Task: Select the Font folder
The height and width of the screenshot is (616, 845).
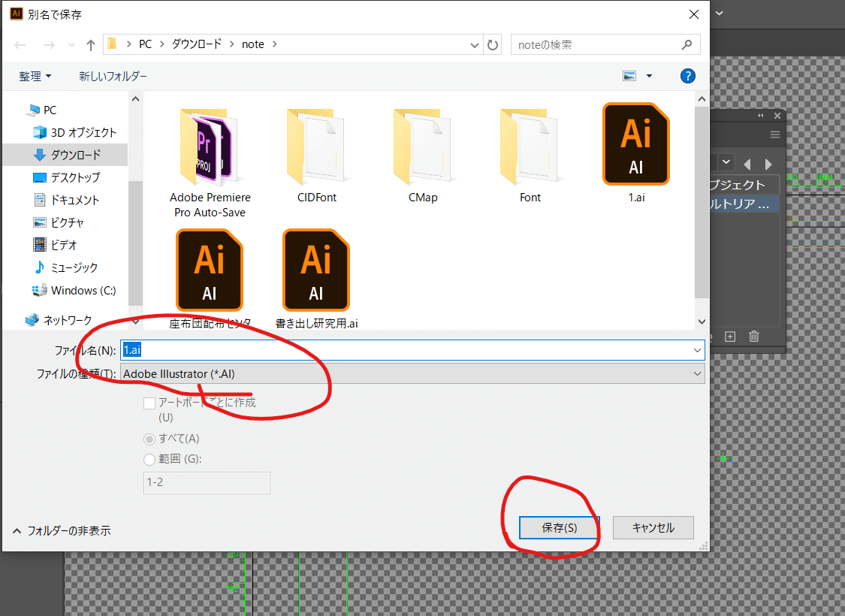Action: [530, 156]
